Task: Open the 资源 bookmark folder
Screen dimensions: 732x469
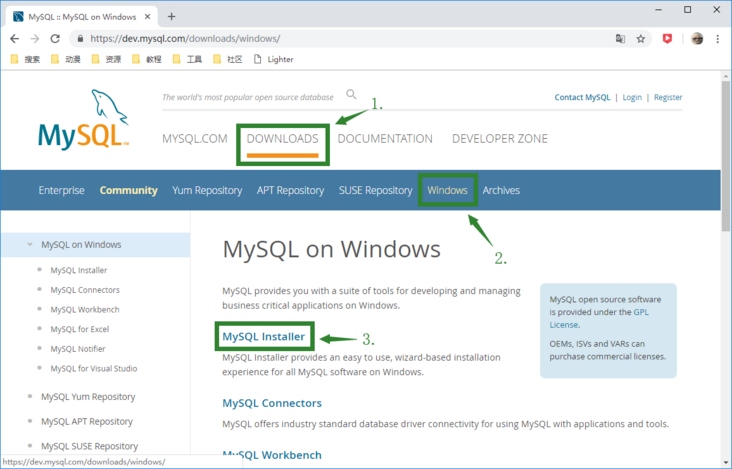Action: coord(106,59)
